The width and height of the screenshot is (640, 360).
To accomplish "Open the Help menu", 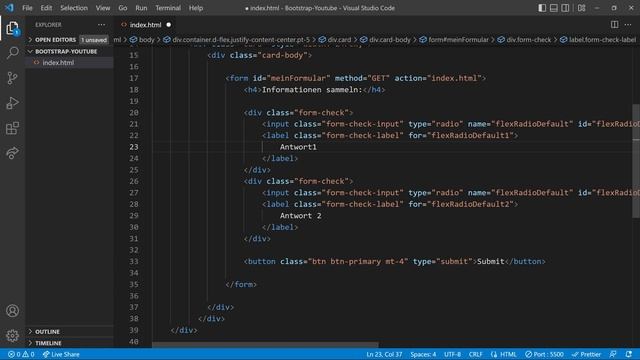I will coord(196,8).
